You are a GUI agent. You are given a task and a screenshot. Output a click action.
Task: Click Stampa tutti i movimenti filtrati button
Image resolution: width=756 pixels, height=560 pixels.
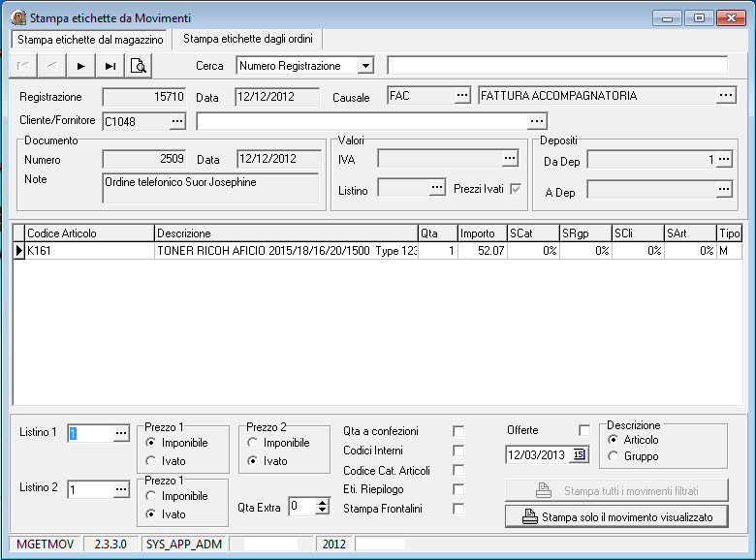(616, 490)
